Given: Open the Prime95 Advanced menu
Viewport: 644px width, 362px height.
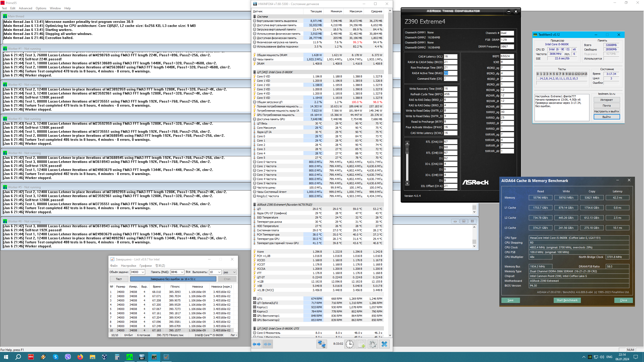Looking at the screenshot, I should click(x=25, y=8).
